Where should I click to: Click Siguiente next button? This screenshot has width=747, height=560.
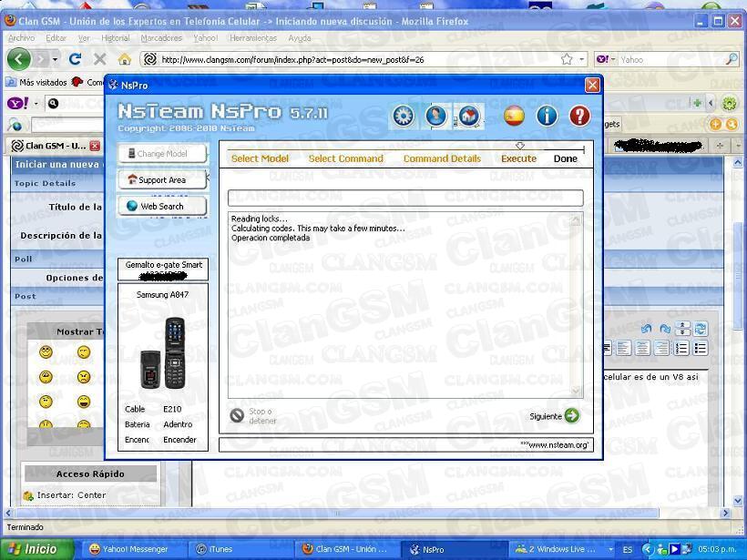point(555,416)
